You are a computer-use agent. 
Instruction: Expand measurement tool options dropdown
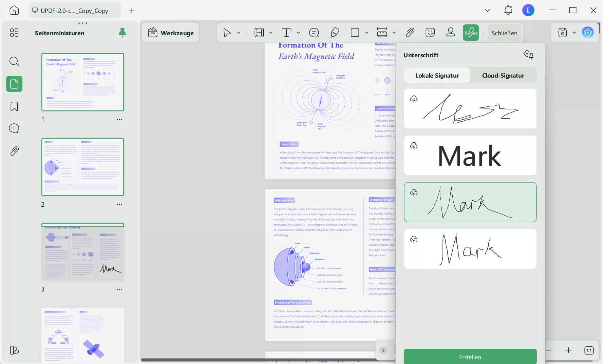coord(394,33)
